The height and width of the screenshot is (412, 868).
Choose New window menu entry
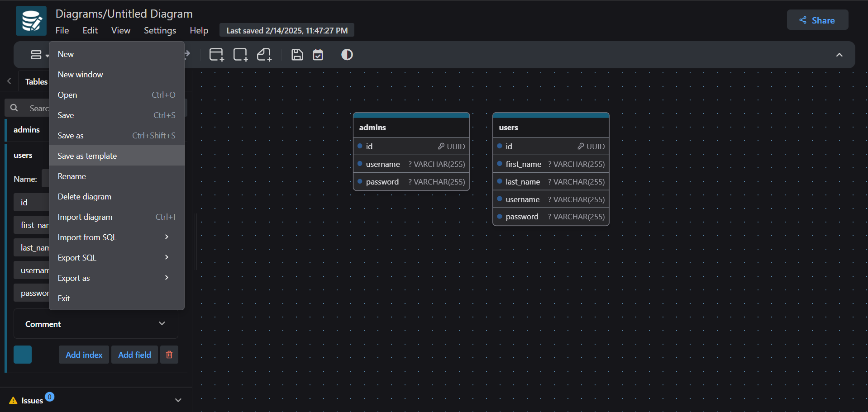pyautogui.click(x=117, y=74)
